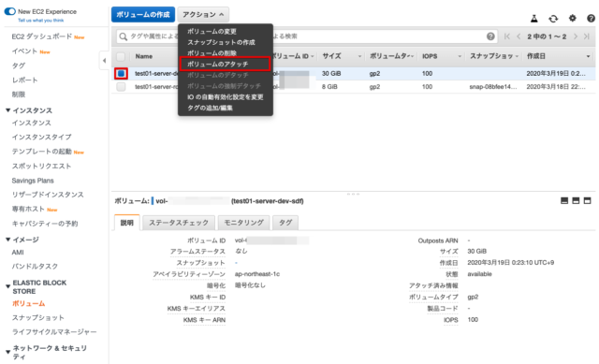Open スポットリクエスト sidebar link
Image resolution: width=599 pixels, height=364 pixels.
pos(41,167)
